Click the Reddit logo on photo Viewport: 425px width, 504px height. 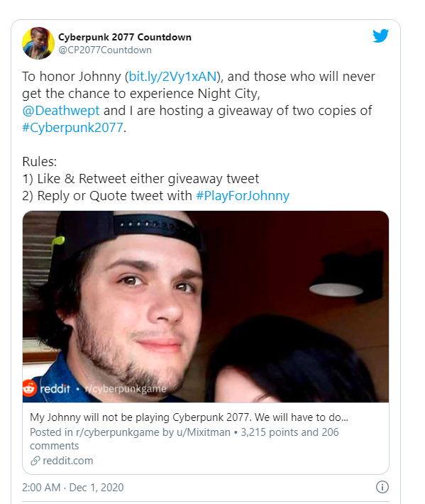(30, 388)
